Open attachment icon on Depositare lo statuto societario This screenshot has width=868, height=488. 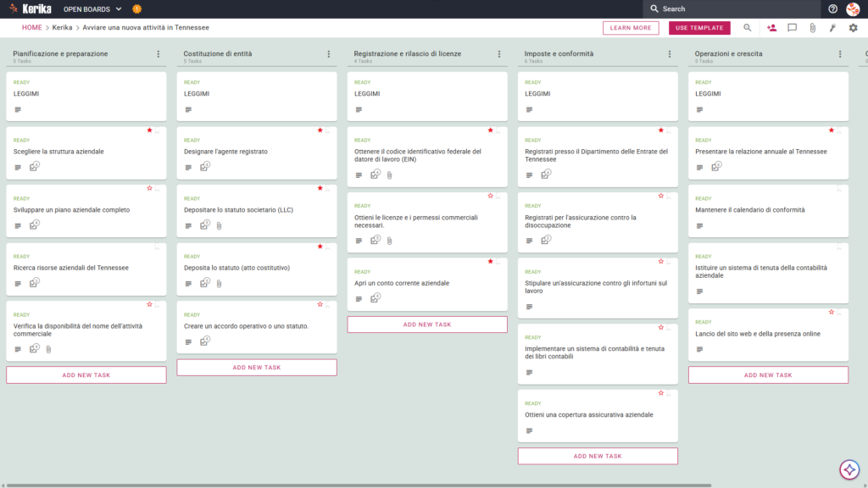[220, 225]
